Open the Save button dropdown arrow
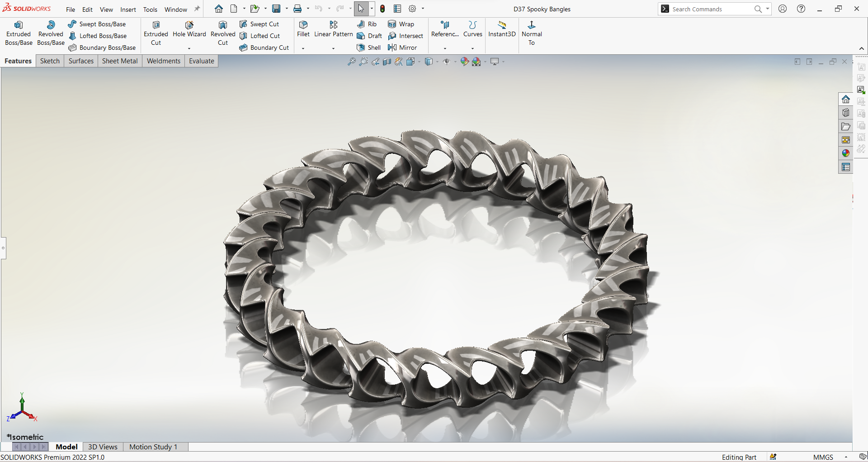 pyautogui.click(x=287, y=9)
